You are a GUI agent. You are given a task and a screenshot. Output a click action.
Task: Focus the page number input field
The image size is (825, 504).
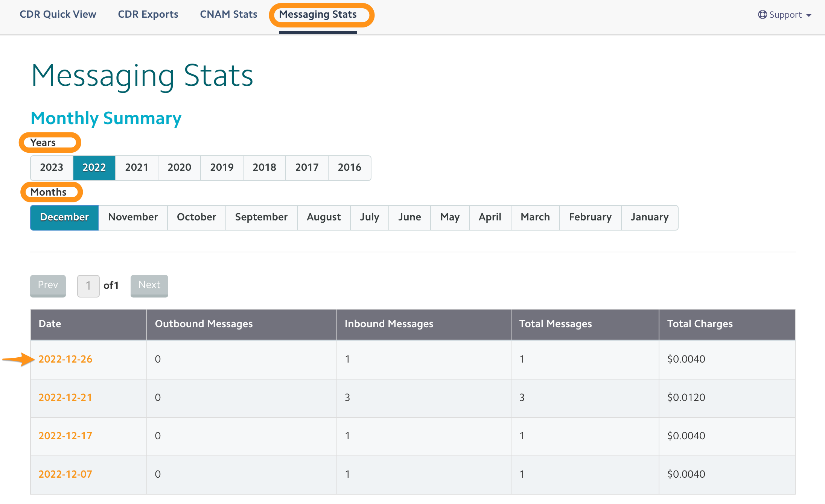pos(88,286)
